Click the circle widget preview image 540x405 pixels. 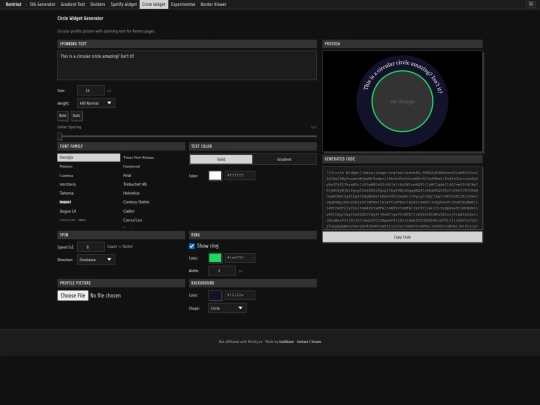point(402,101)
